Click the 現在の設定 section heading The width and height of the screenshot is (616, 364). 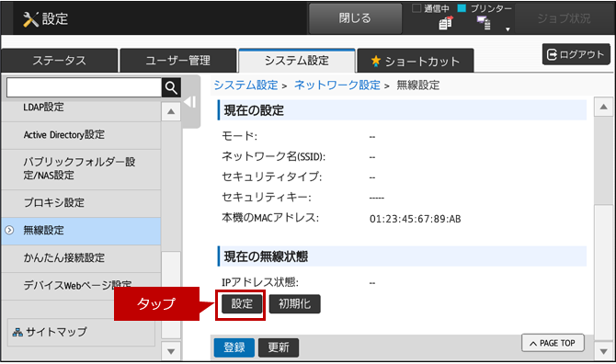254,110
